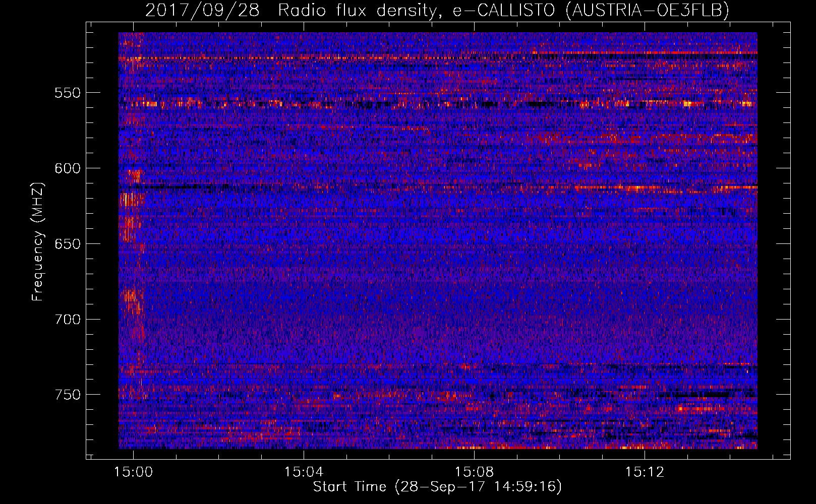Viewport: 816px width, 504px height.
Task: Click the 15:12 time tick label
Action: [645, 472]
